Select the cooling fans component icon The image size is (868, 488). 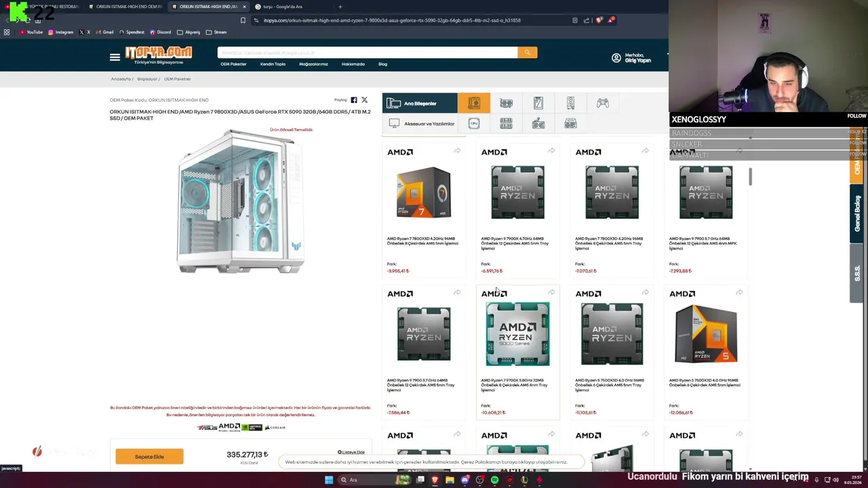tap(538, 123)
